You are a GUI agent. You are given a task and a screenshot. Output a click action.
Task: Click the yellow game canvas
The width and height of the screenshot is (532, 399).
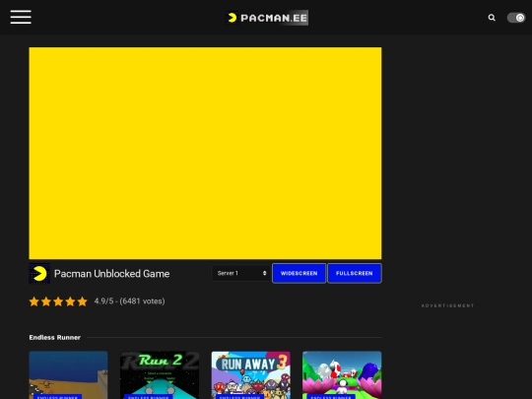click(205, 153)
